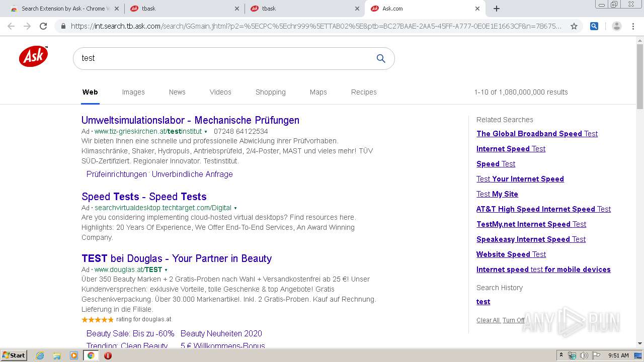
Task: Select the Videos search category
Action: tap(220, 92)
